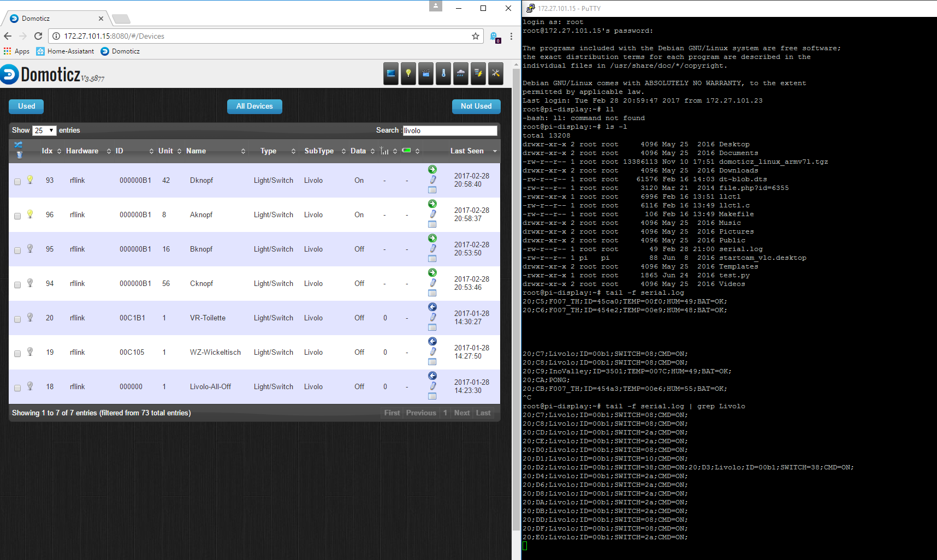Sort the table by ID column

[134, 151]
